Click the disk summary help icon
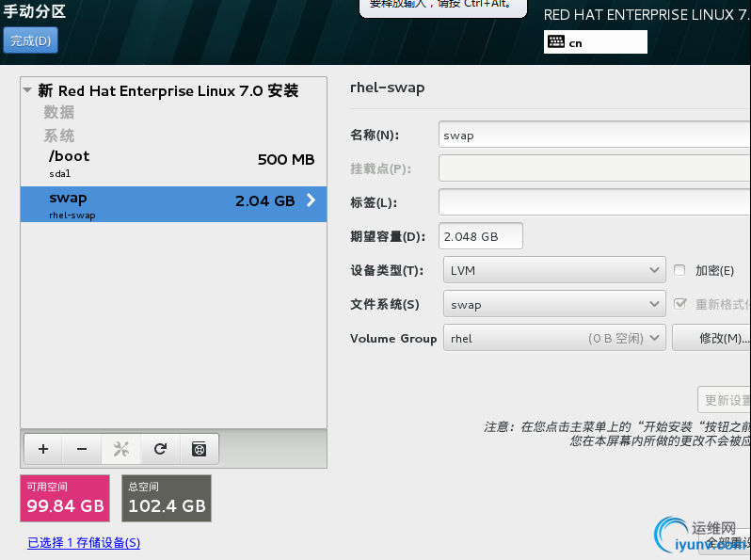The width and height of the screenshot is (751, 560). coord(200,449)
